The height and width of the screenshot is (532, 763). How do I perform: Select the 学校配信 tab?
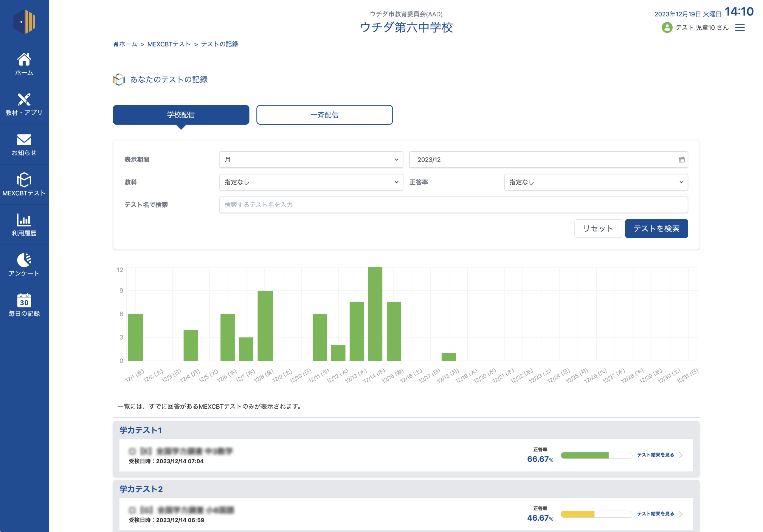181,115
